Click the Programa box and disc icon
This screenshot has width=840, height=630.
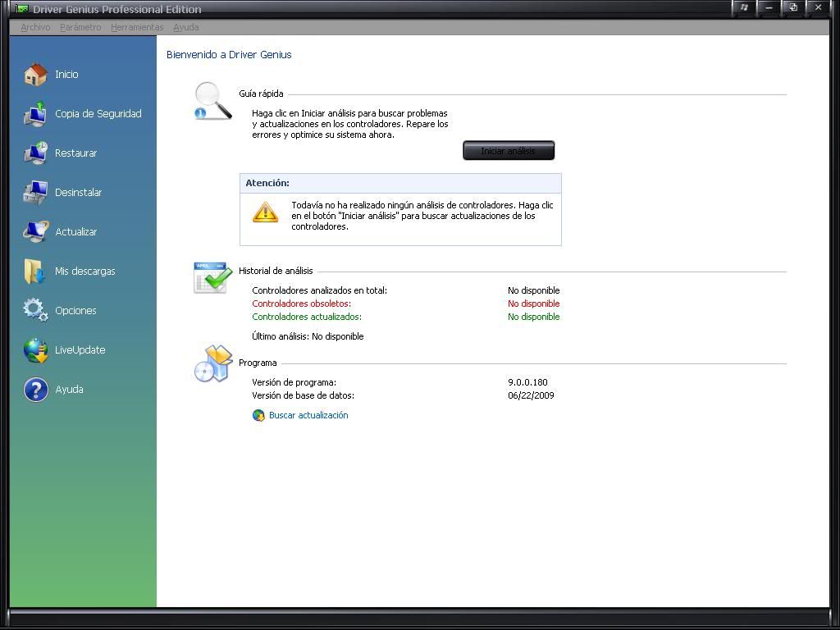tap(213, 363)
